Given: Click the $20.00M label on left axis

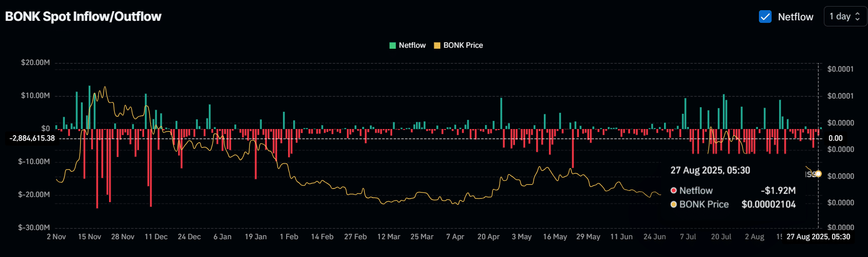Looking at the screenshot, I should (36, 62).
